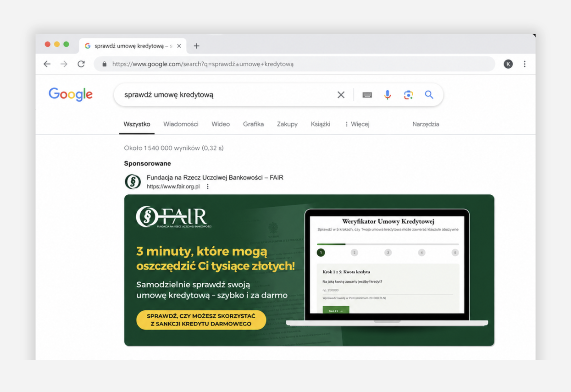
Task: Expand the Więcej search filter menu
Action: point(357,124)
